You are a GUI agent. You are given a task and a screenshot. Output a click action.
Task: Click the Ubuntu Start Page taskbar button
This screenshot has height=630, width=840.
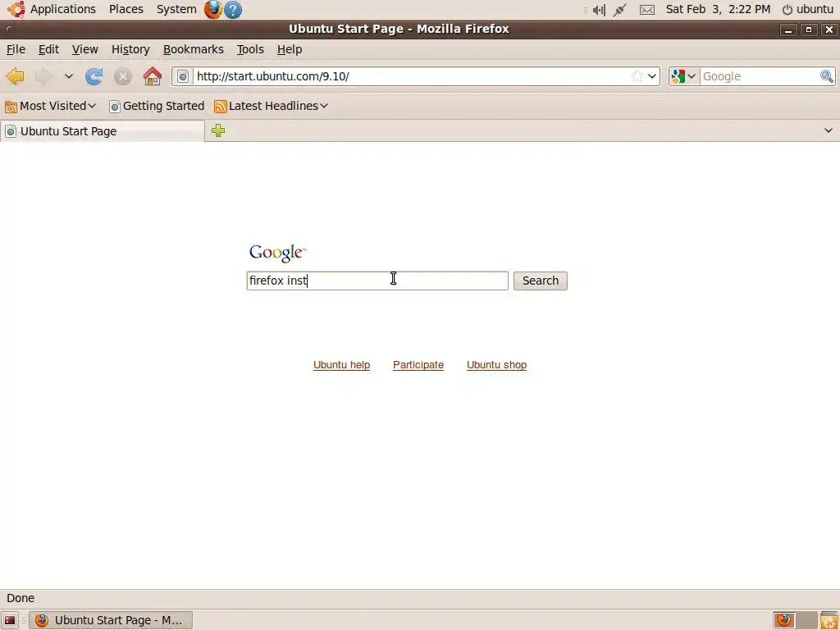pos(111,620)
